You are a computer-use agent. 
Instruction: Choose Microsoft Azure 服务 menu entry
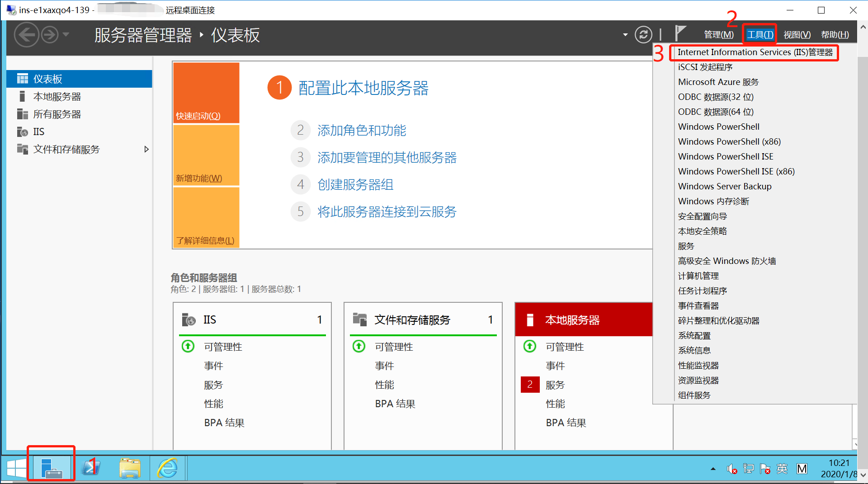tap(718, 82)
